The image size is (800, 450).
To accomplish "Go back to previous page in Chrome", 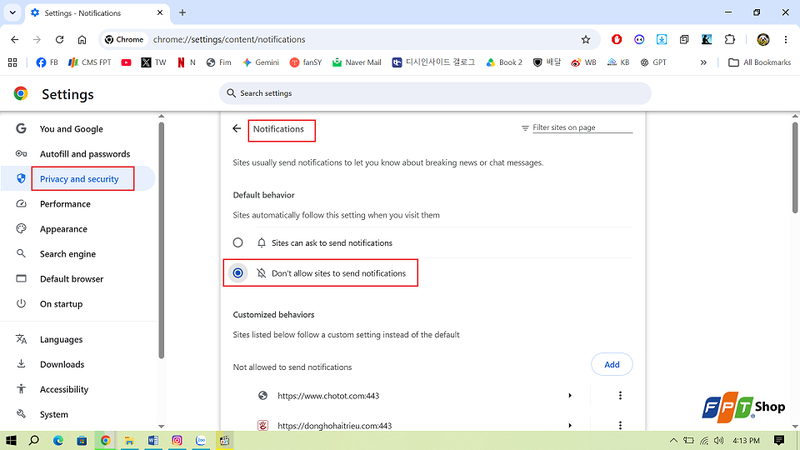I will click(x=15, y=39).
